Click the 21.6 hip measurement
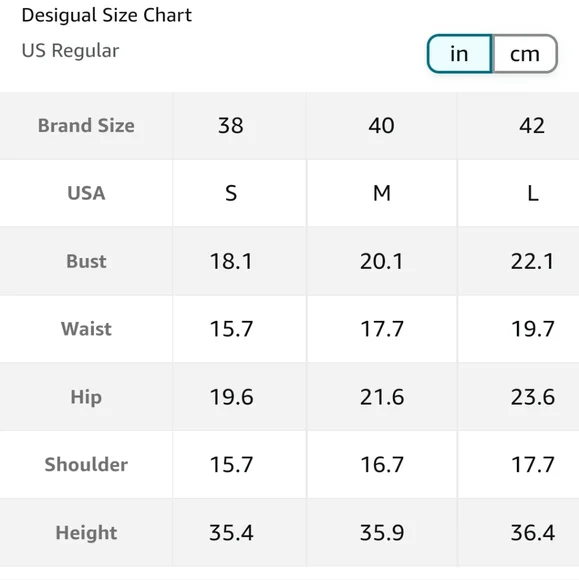This screenshot has height=580, width=579. coord(382,397)
